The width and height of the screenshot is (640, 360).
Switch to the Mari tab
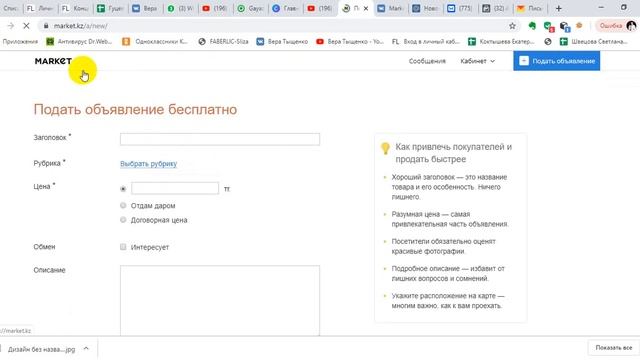[x=390, y=8]
